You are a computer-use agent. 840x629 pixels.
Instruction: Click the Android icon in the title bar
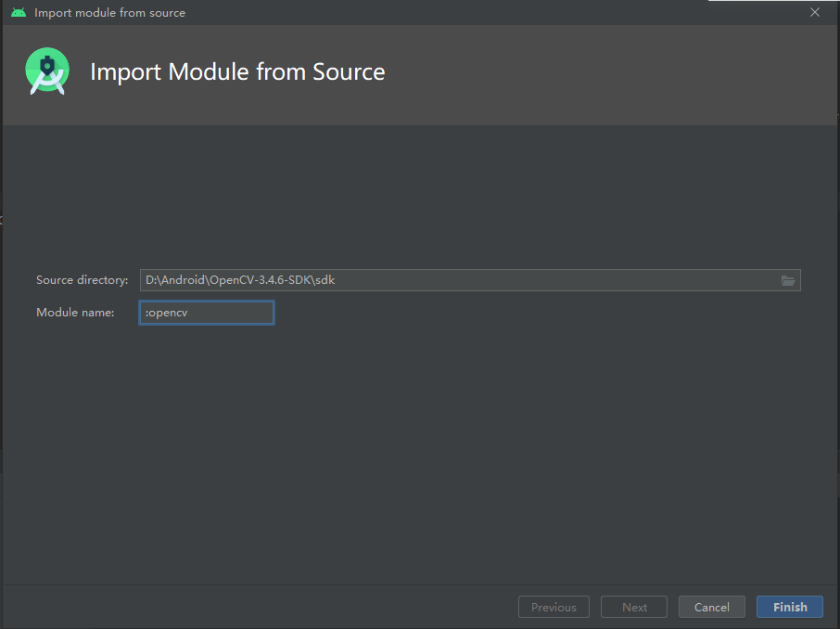coord(19,13)
